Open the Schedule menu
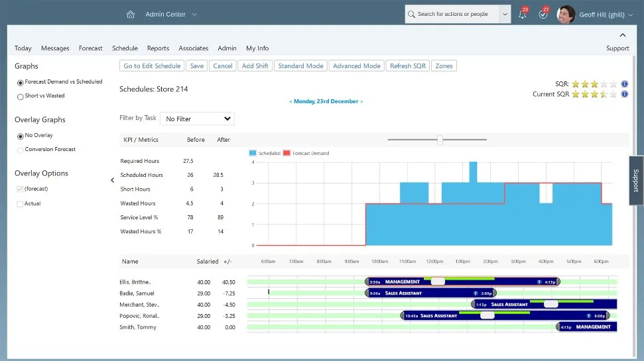 (x=125, y=48)
